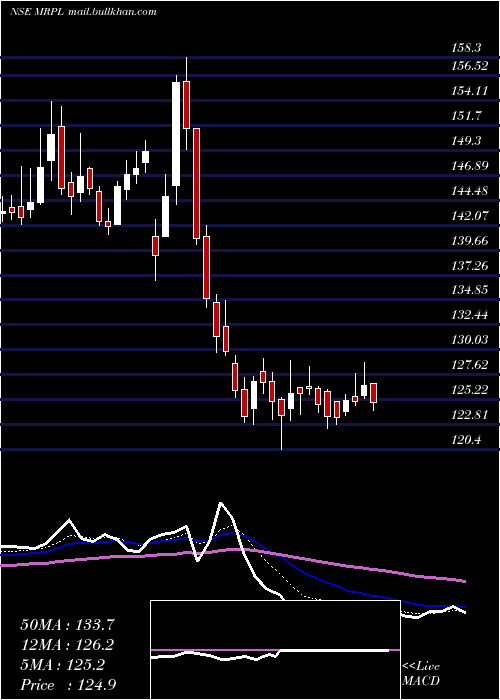Click the 120.4 price label

(466, 440)
